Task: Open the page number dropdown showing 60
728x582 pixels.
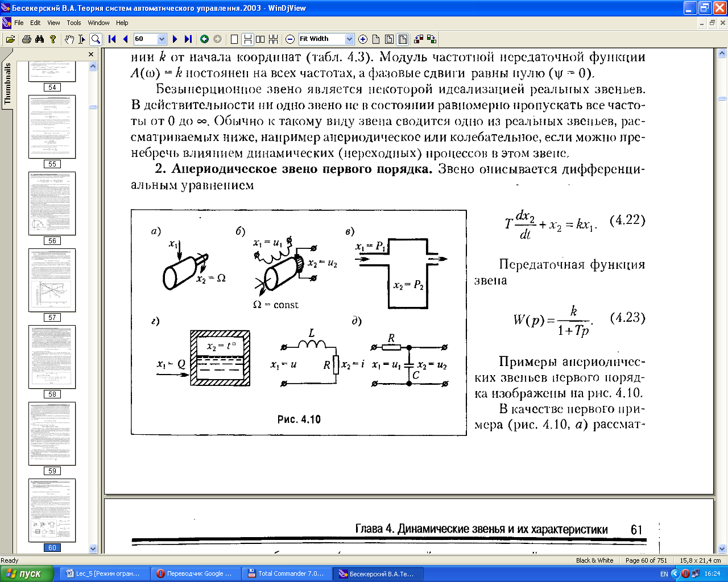Action: point(162,39)
